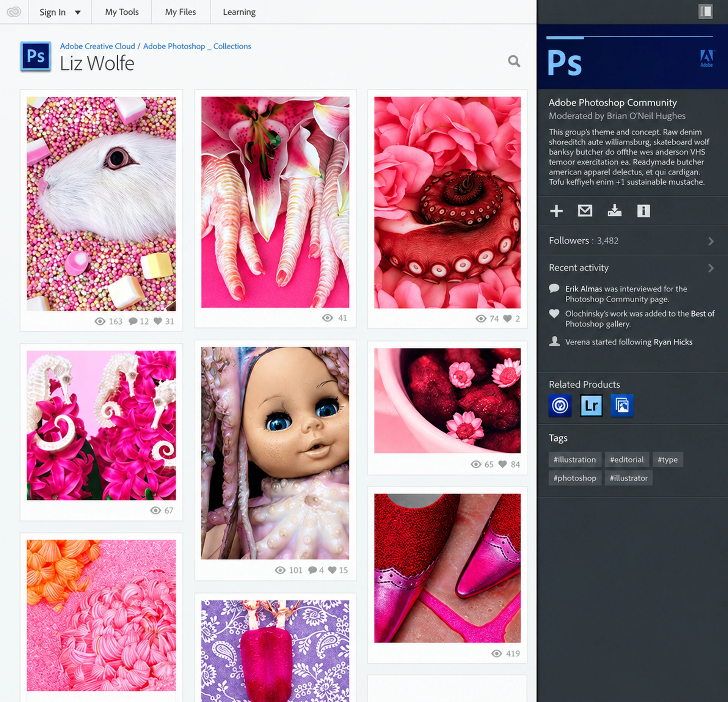Click heart icon showing 84 on berries photo
Image resolution: width=728 pixels, height=702 pixels.
pyautogui.click(x=502, y=464)
